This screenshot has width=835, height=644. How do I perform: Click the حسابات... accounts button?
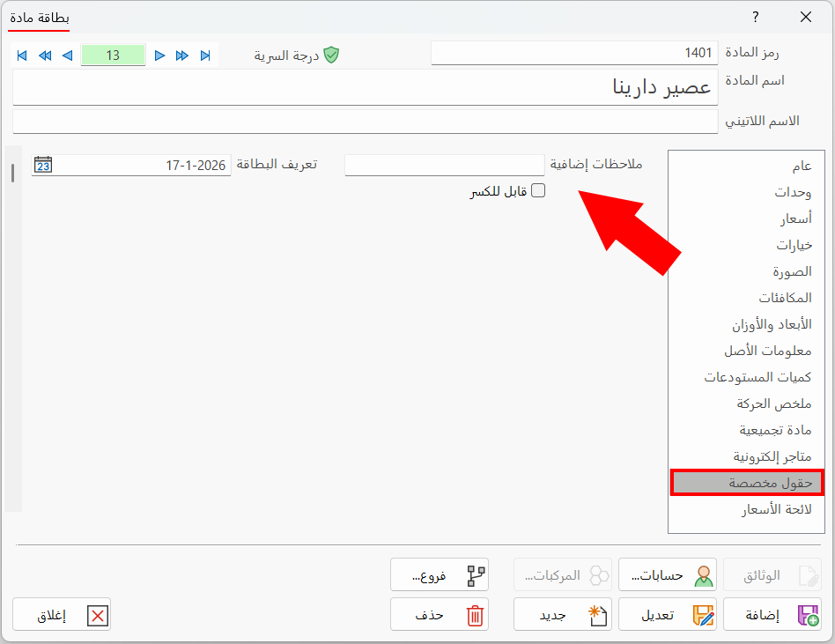[x=668, y=574]
